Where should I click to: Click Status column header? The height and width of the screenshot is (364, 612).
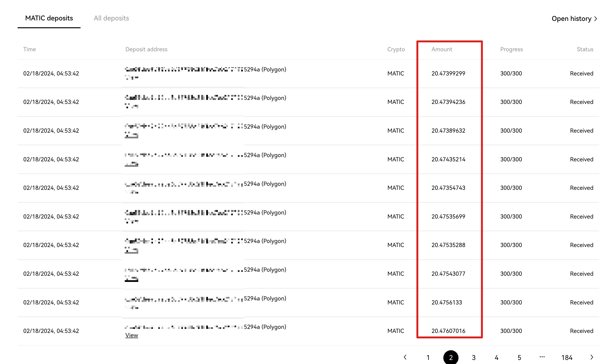click(x=585, y=49)
